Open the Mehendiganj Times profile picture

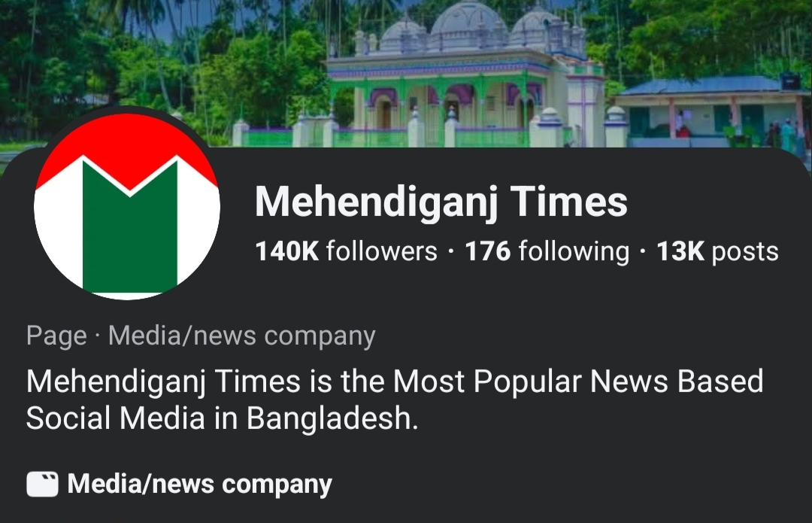coord(126,205)
